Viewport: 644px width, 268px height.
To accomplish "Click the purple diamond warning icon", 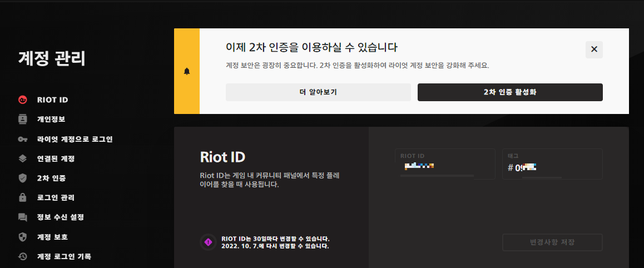I will click(208, 242).
